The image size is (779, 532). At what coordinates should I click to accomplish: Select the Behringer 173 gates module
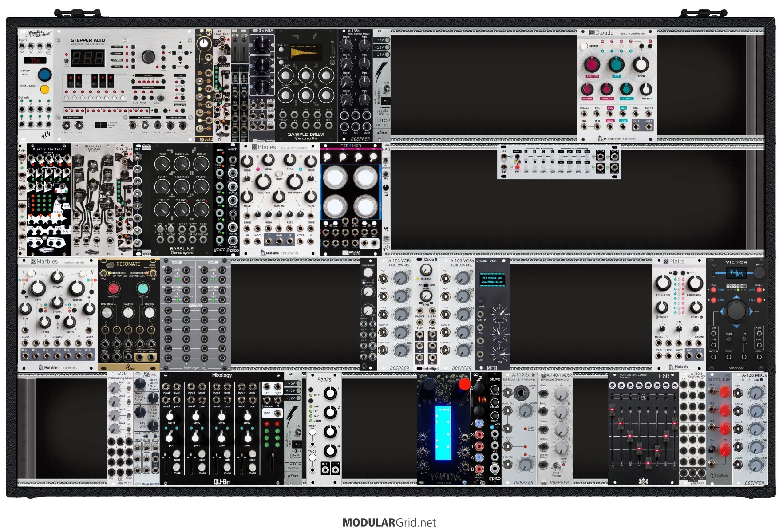coord(195,314)
